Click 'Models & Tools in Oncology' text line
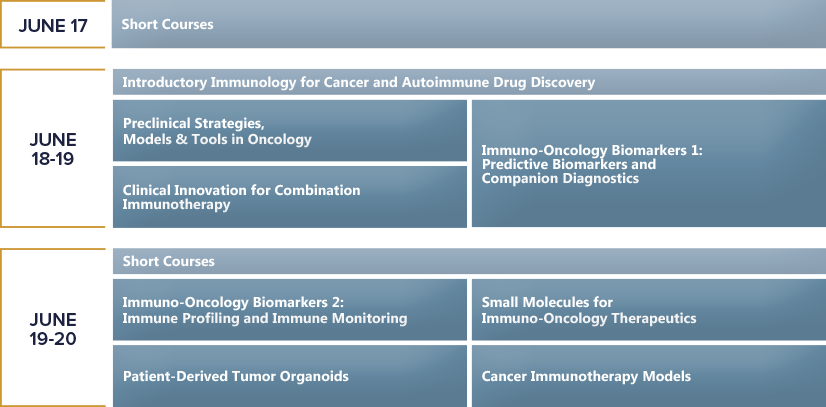Viewport: 826px width, 407px height. [x=217, y=139]
